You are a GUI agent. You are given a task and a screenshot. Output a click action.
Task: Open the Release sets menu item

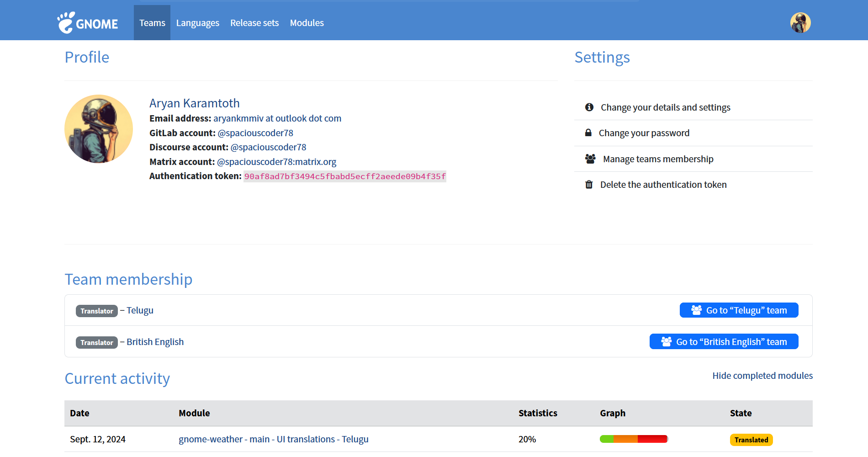click(254, 23)
